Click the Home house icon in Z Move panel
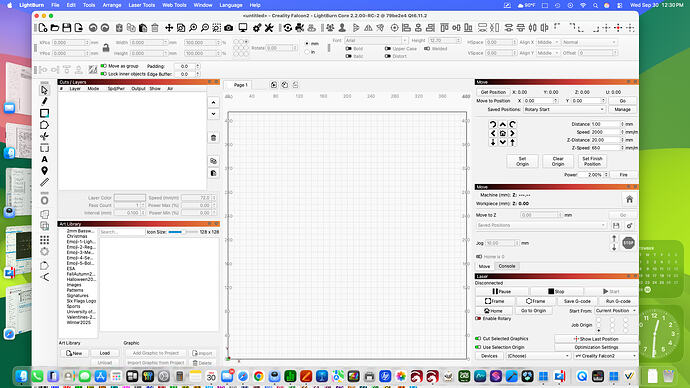The width and height of the screenshot is (690, 388). pyautogui.click(x=629, y=199)
